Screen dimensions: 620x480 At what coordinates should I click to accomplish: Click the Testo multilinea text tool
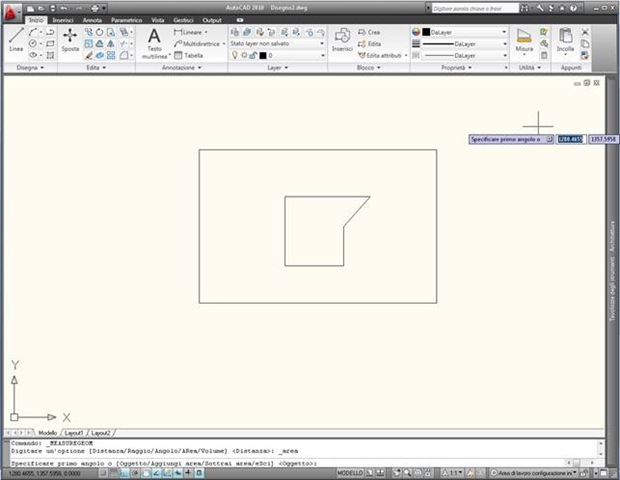[x=155, y=43]
